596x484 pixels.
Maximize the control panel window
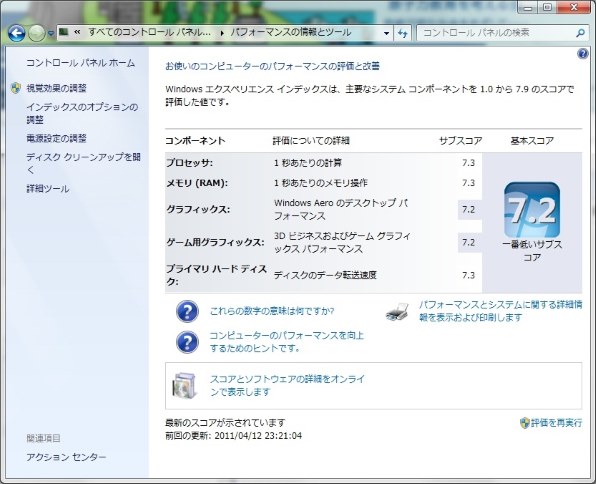point(547,7)
